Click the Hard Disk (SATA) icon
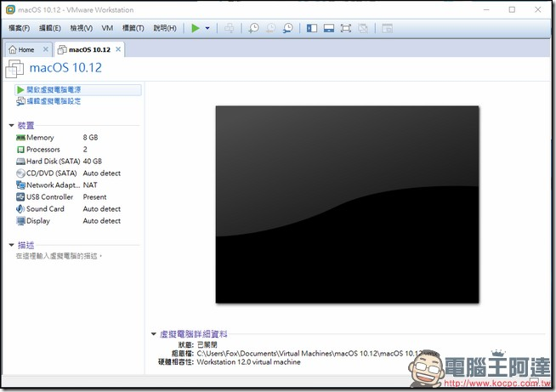The width and height of the screenshot is (556, 392). coord(20,162)
